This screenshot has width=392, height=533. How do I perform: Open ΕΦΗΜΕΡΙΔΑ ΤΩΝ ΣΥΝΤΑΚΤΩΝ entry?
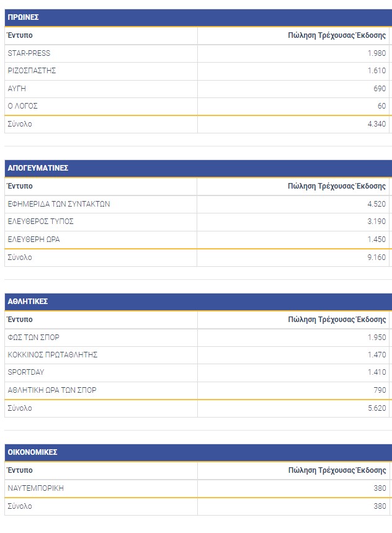(x=59, y=204)
